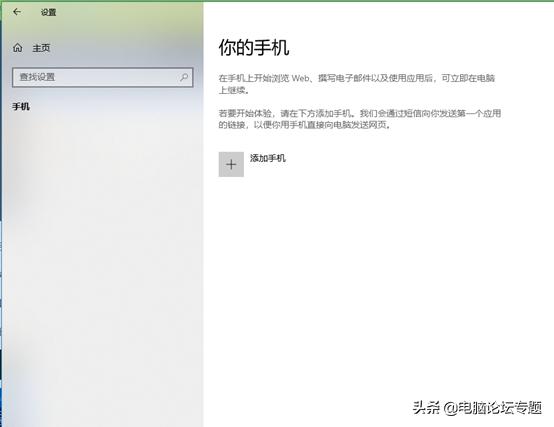
Task: Click paragraph starting 在手机上开始浏览 Web
Action: pyautogui.click(x=357, y=84)
